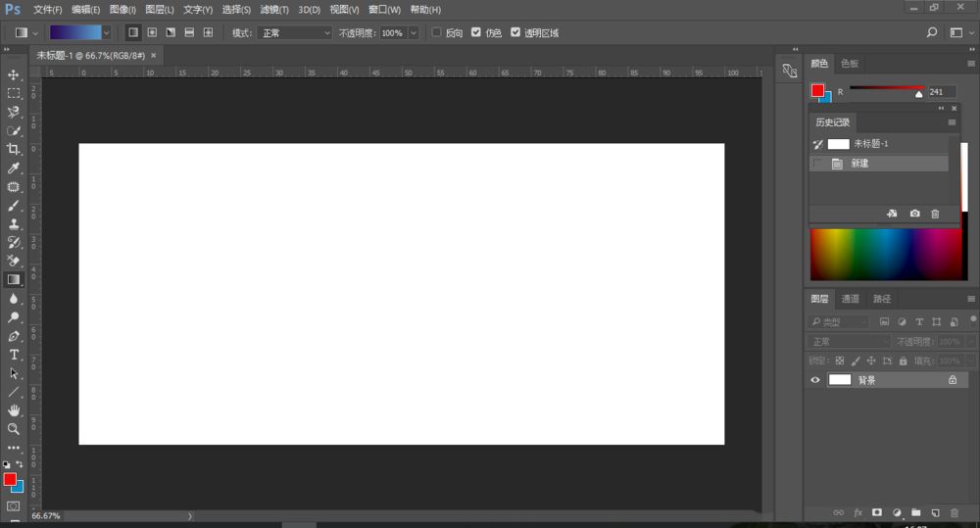Switch to the 色板 swatches tab
Screen dimensions: 980x528
pyautogui.click(x=850, y=63)
